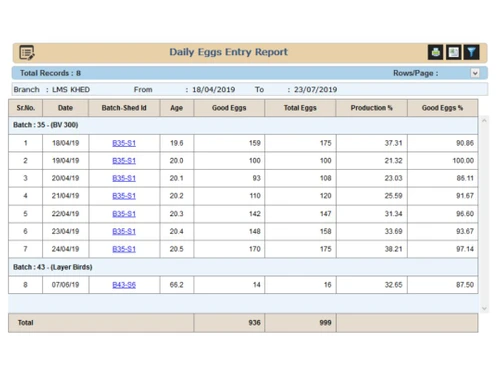Image resolution: width=500 pixels, height=375 pixels.
Task: Select the 'Batch : 35 - (BV 300)' group row
Action: pos(243,125)
